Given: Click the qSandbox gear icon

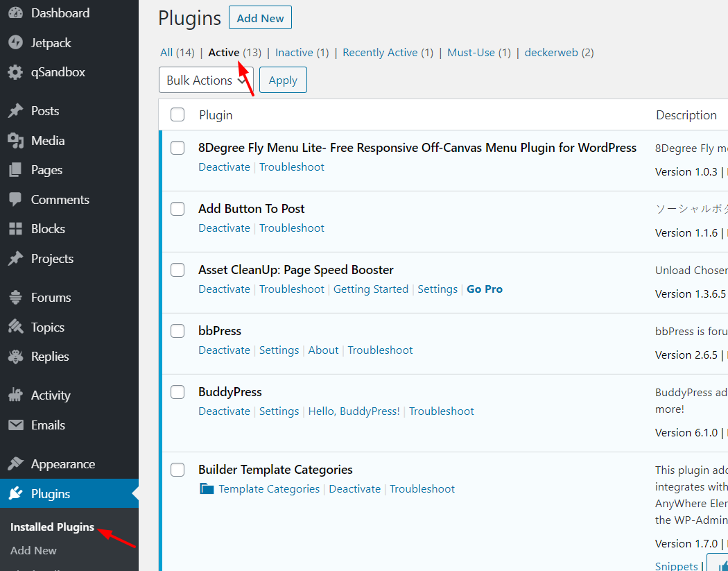Looking at the screenshot, I should 15,72.
